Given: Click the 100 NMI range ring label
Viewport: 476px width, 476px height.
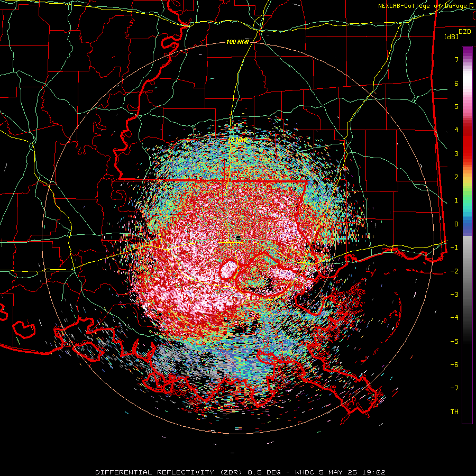Looking at the screenshot, I should pos(237,42).
